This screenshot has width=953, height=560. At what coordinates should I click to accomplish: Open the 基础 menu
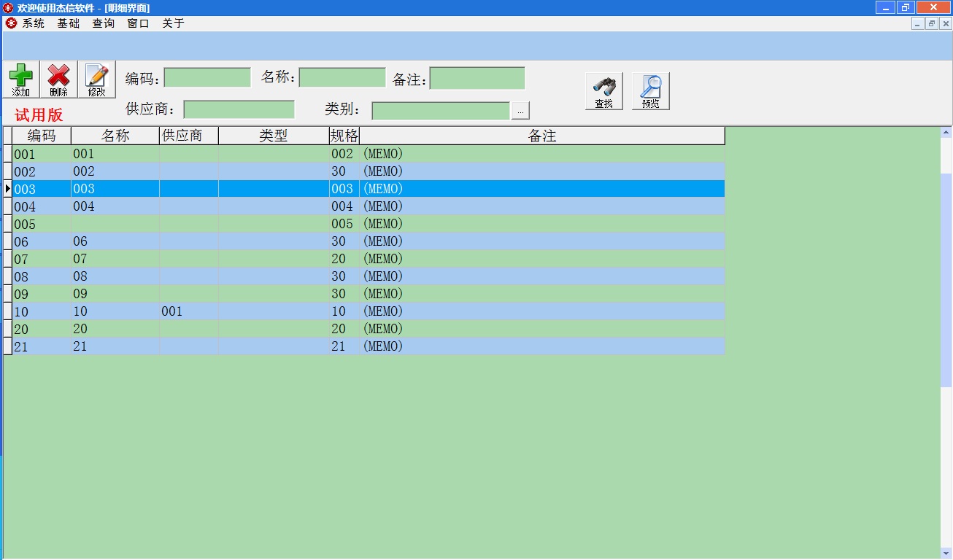tap(69, 23)
